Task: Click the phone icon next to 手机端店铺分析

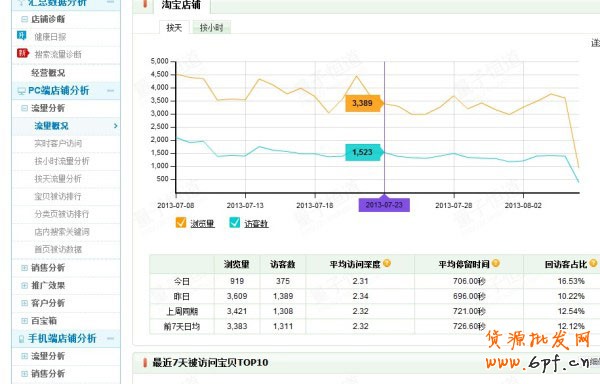Action: click(21, 339)
